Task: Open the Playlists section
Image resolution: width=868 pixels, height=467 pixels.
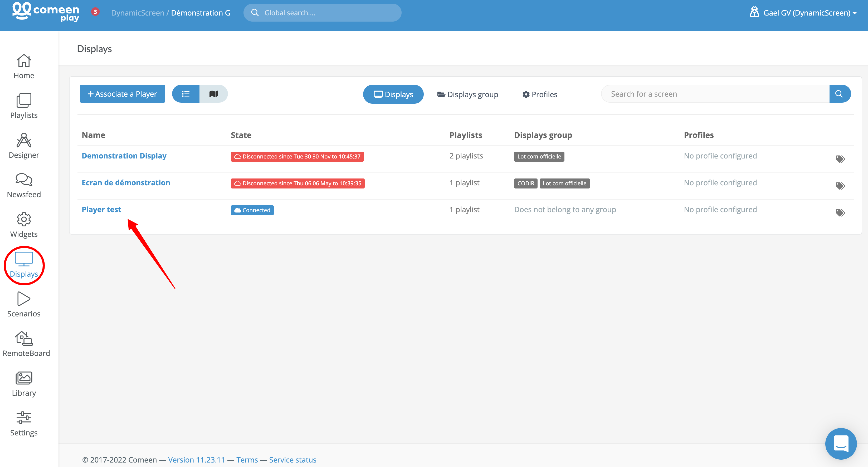Action: pyautogui.click(x=24, y=106)
